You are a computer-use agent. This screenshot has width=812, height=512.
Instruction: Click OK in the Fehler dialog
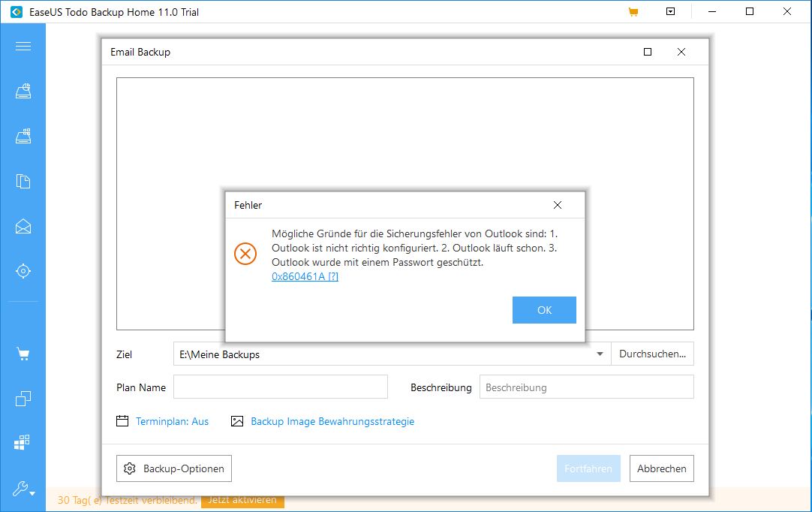(544, 310)
